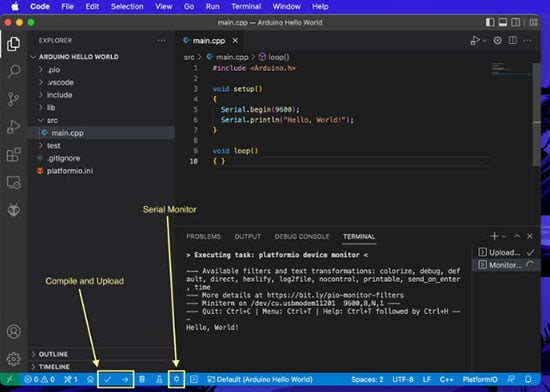Close the main.cpp editor tab
Screen dimensions: 550x392
pyautogui.click(x=235, y=41)
